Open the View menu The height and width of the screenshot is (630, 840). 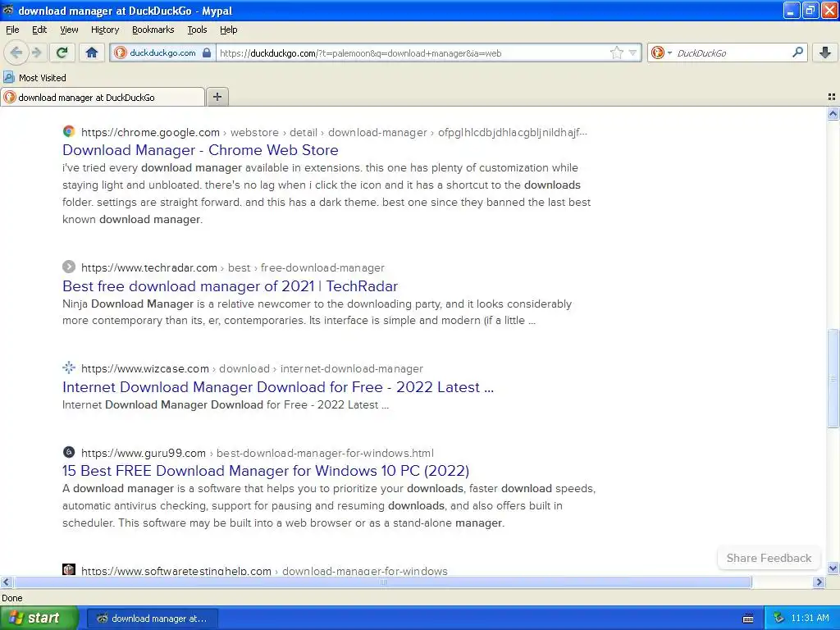pos(69,30)
